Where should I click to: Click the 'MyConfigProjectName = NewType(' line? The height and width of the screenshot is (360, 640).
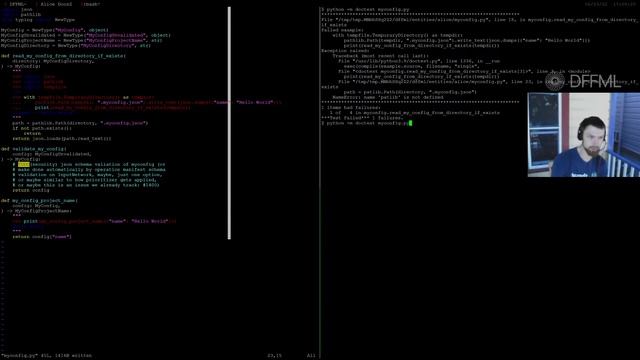82,40
